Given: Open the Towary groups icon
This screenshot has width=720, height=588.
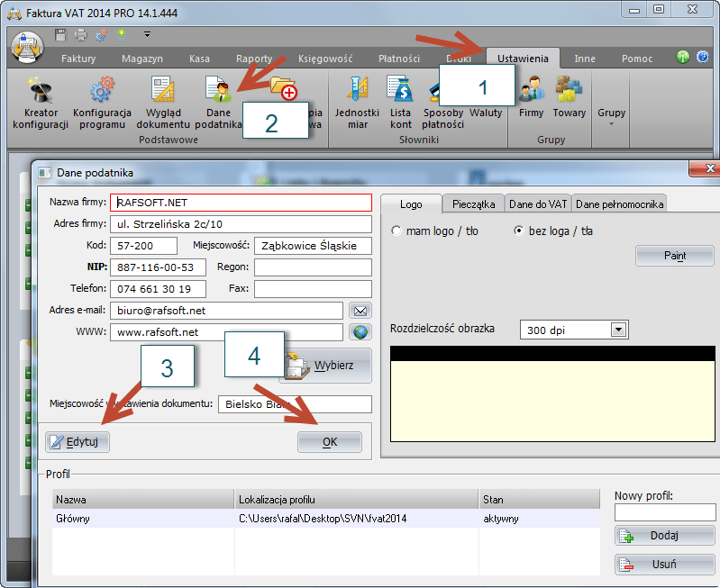Looking at the screenshot, I should click(x=569, y=96).
